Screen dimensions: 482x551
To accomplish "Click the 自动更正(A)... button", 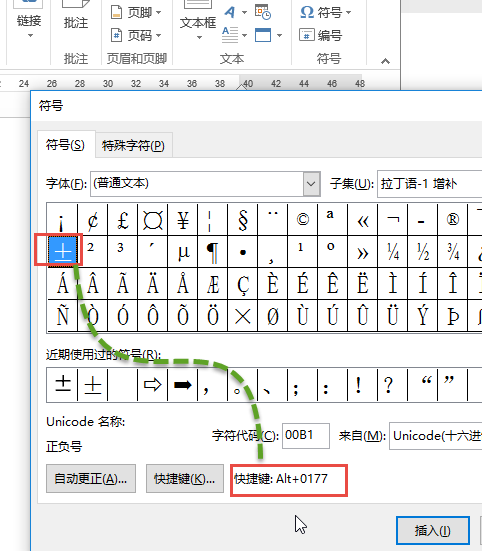I will pos(91,479).
